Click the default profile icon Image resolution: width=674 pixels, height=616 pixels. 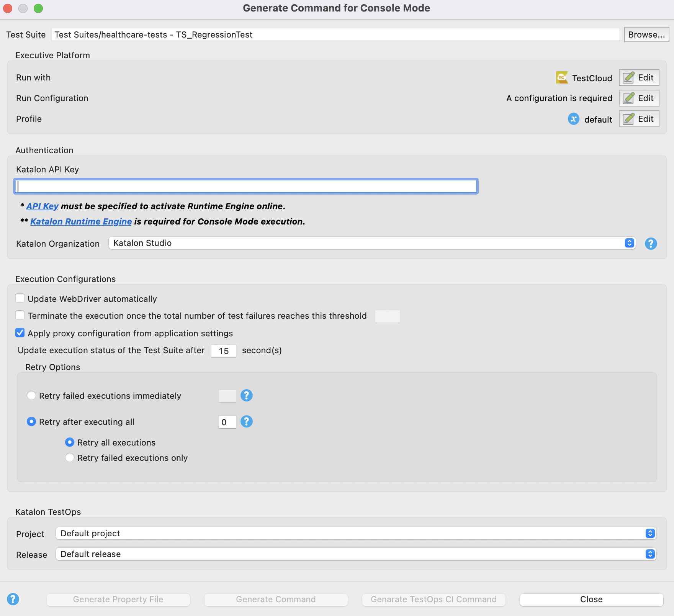[x=573, y=119]
